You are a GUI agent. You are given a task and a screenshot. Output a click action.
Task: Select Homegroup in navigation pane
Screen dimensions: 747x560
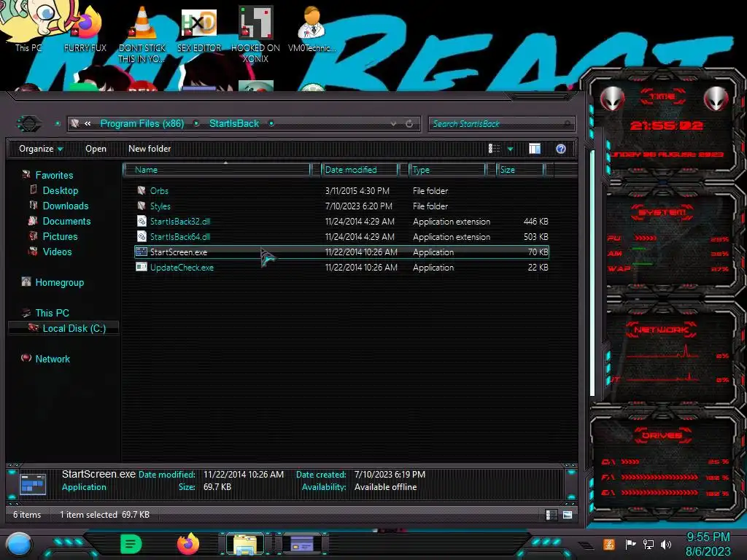tap(59, 282)
